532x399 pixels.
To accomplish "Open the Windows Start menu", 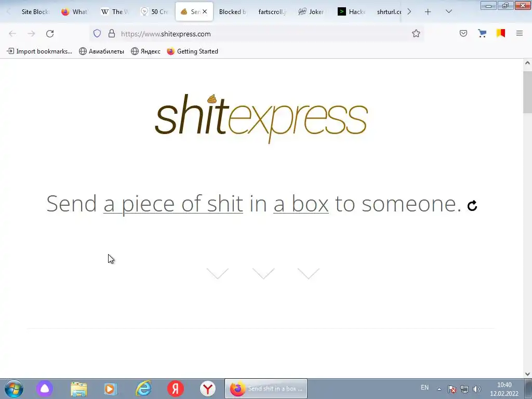I will (x=14, y=389).
